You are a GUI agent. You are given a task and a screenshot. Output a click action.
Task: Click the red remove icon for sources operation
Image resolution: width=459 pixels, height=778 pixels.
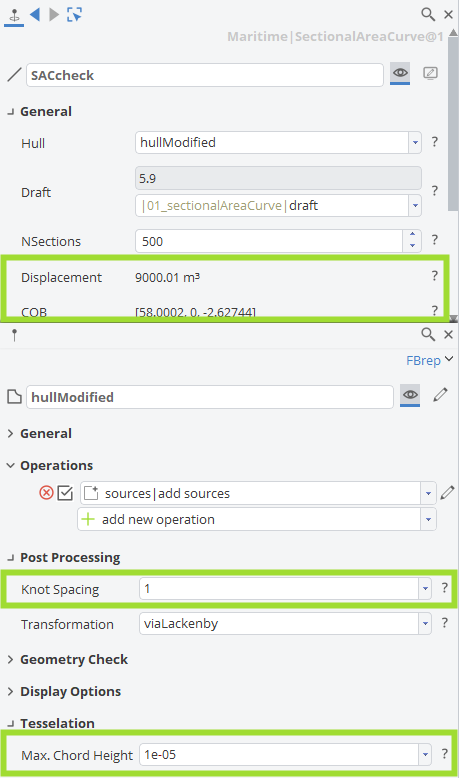pyautogui.click(x=47, y=493)
